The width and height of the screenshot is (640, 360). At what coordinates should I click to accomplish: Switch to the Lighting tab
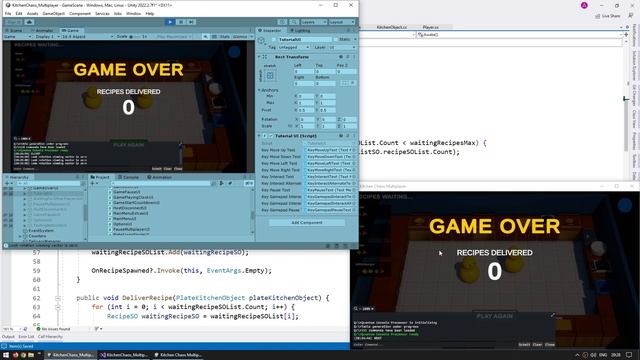coord(300,31)
